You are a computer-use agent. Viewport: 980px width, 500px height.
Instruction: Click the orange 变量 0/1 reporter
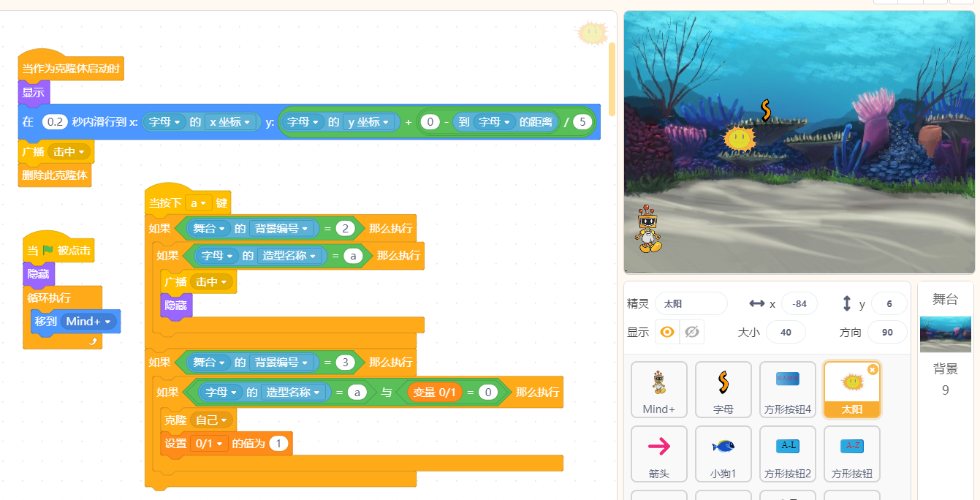pos(434,393)
